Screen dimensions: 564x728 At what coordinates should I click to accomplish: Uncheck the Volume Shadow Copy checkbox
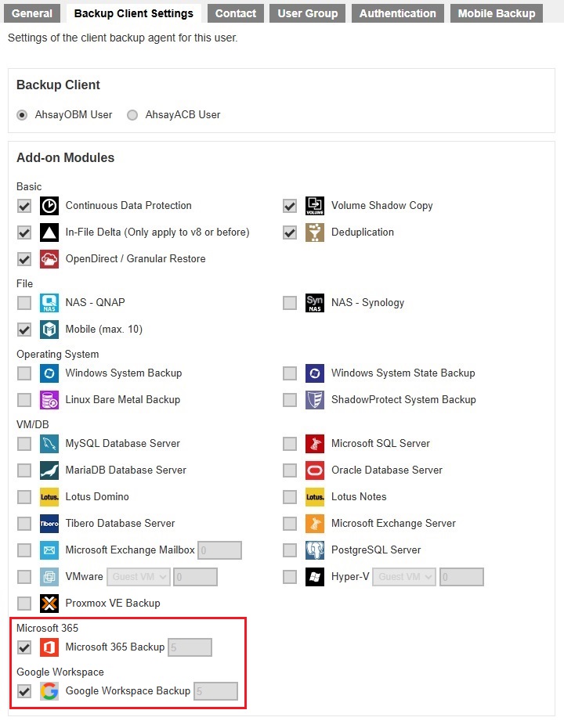(290, 206)
